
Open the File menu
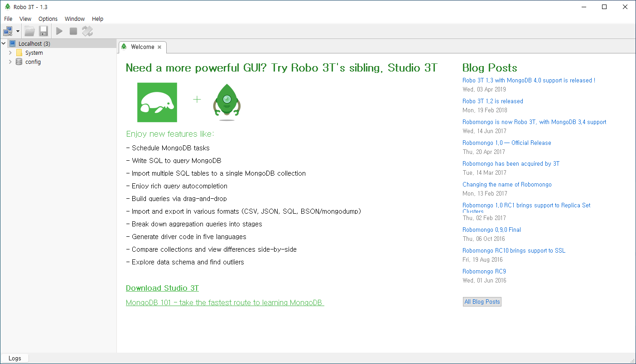(x=8, y=19)
